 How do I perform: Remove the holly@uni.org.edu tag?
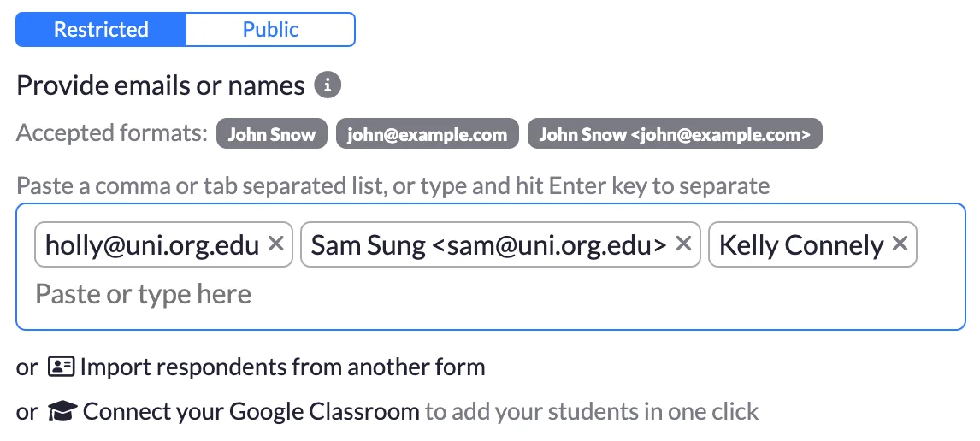275,244
